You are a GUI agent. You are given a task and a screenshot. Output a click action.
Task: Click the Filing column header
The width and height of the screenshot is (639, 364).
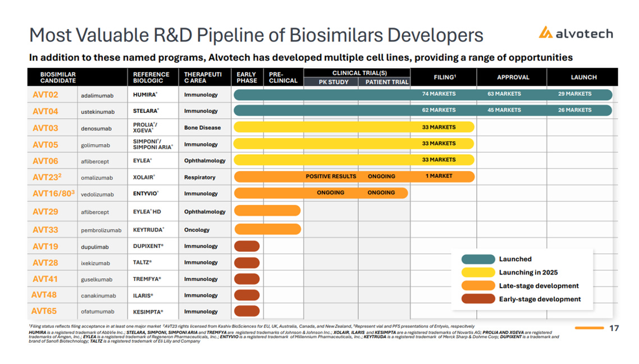click(x=445, y=77)
